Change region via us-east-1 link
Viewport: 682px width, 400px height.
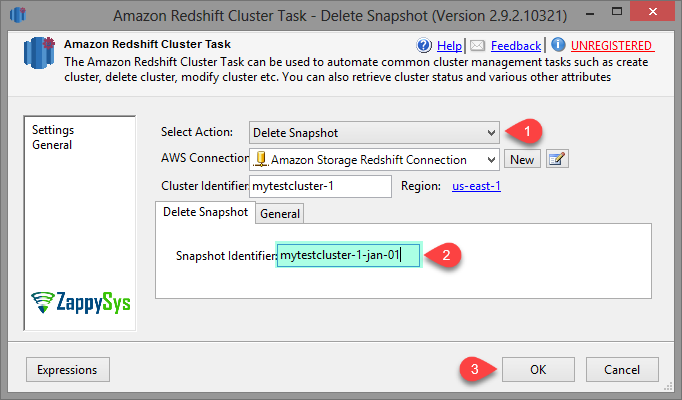click(476, 186)
